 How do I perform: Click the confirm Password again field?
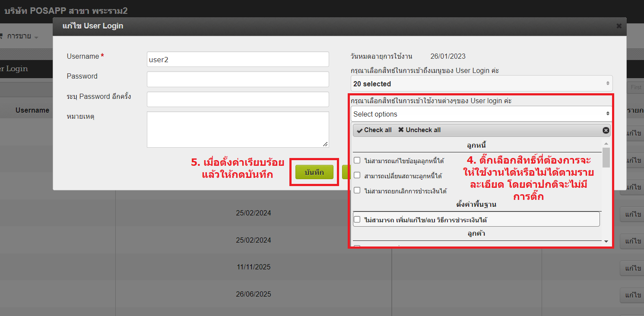tap(238, 99)
